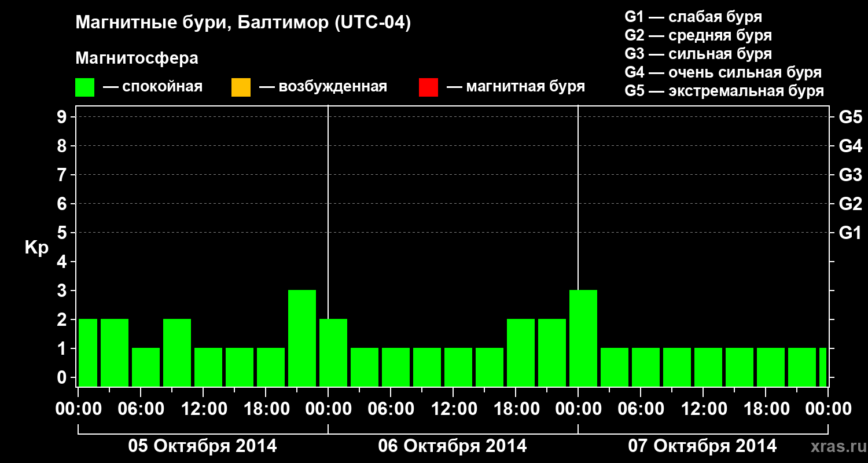This screenshot has height=463, width=868.
Task: Click the '07 Октября 2014' date label
Action: click(x=703, y=446)
